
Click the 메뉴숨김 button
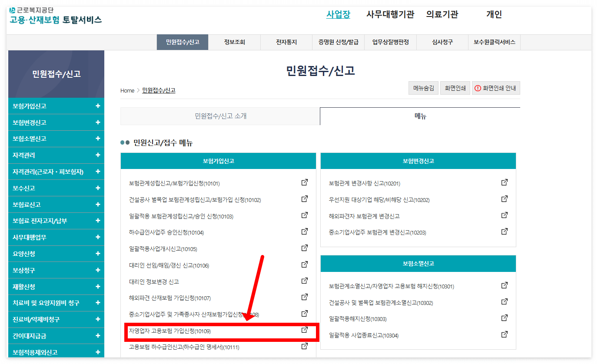[423, 88]
